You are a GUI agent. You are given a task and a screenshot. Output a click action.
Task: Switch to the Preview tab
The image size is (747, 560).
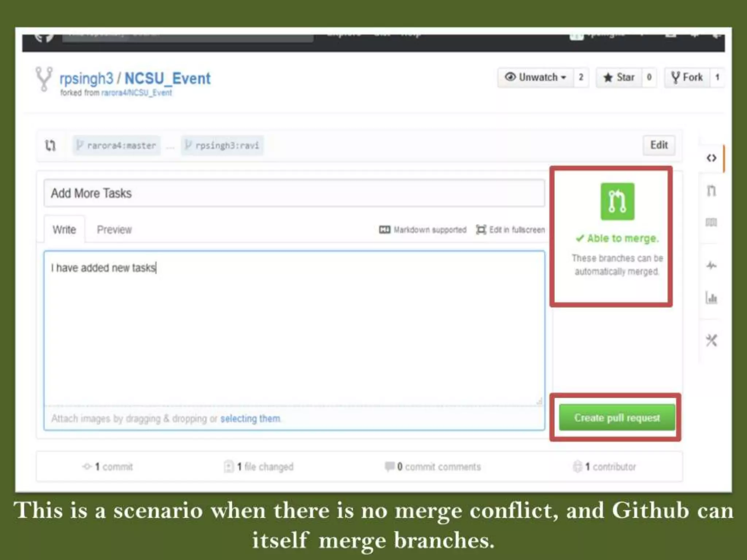[114, 230]
